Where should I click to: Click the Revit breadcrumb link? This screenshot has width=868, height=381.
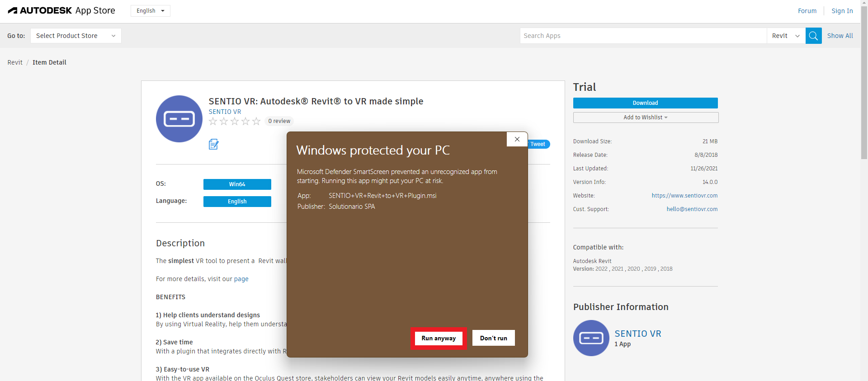pos(15,62)
